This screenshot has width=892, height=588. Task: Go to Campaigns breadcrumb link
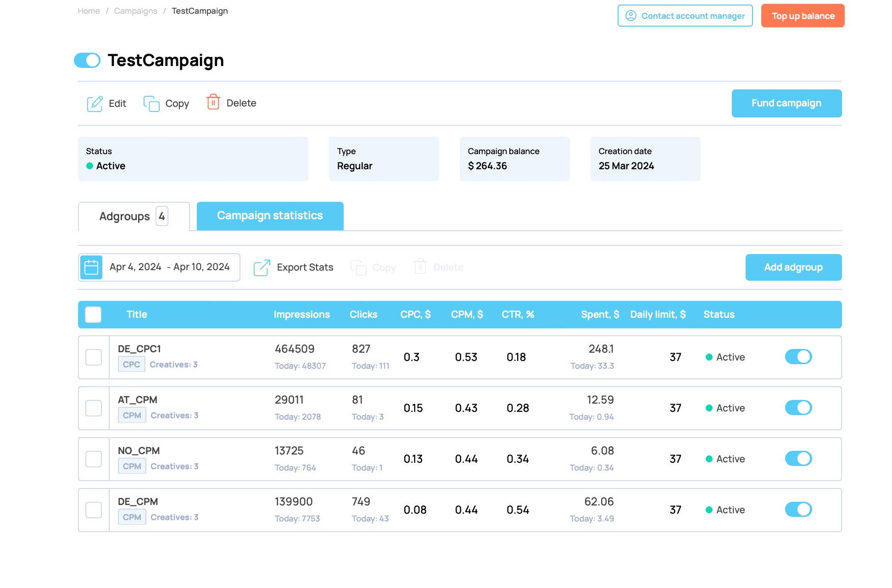[135, 11]
